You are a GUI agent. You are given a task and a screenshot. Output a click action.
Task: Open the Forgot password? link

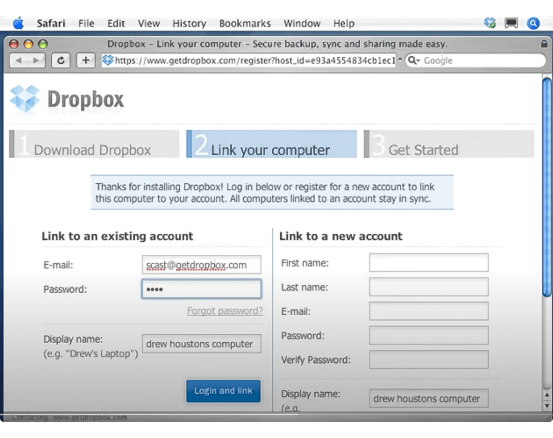pyautogui.click(x=225, y=311)
